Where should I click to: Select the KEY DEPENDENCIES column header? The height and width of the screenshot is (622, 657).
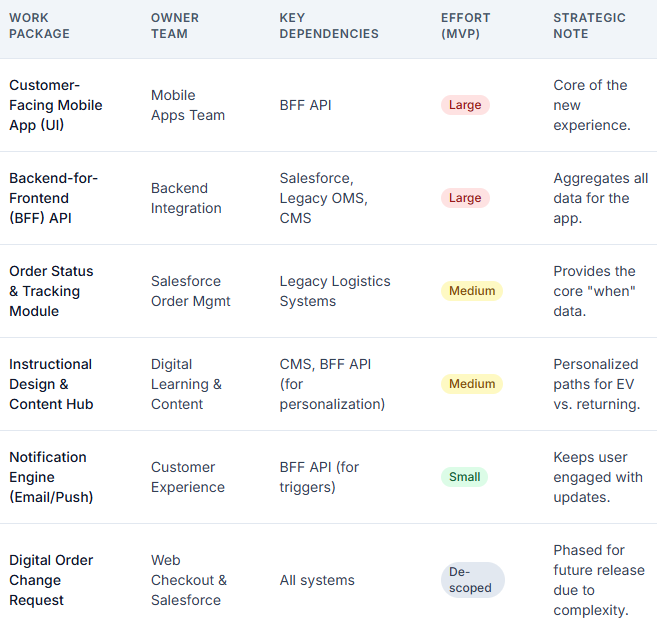click(329, 26)
